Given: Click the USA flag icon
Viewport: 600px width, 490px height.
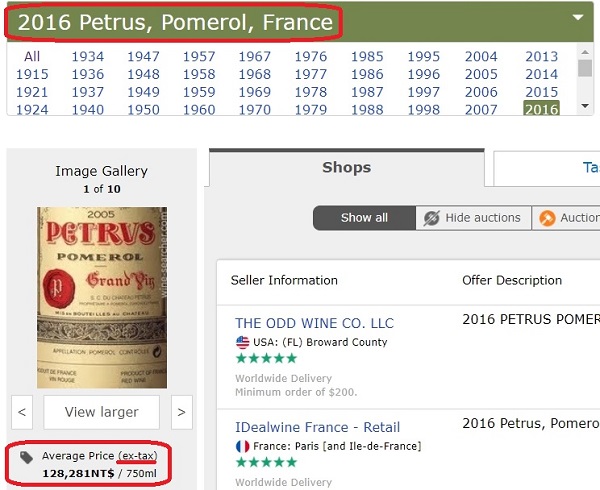Looking at the screenshot, I should click(242, 342).
